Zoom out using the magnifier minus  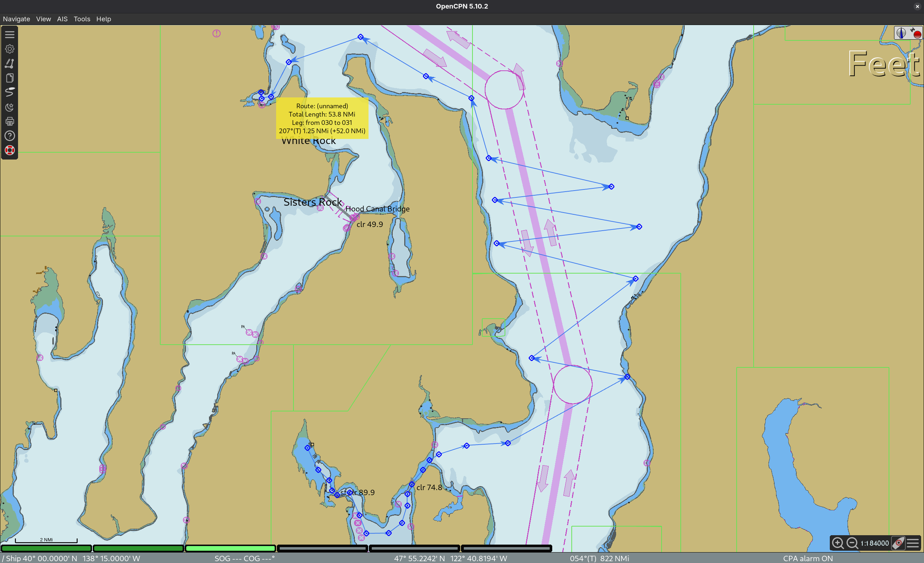pyautogui.click(x=851, y=543)
